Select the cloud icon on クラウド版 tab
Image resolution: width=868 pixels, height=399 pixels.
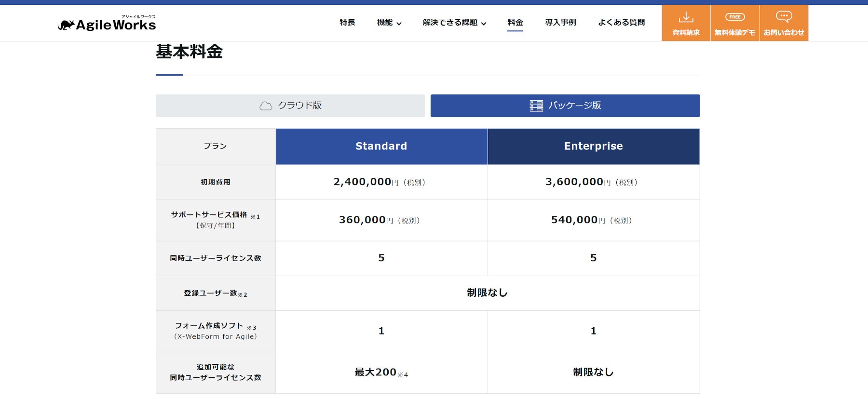[x=266, y=106]
